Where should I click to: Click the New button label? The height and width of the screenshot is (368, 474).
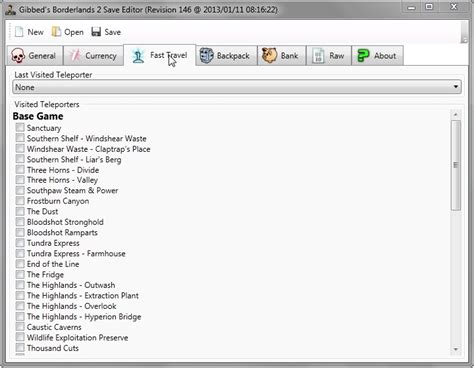tap(35, 32)
